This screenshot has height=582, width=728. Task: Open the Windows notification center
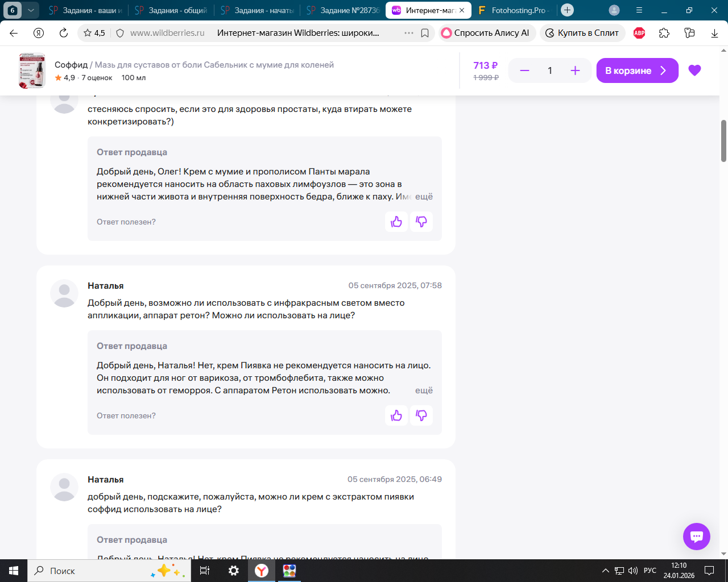(x=709, y=571)
